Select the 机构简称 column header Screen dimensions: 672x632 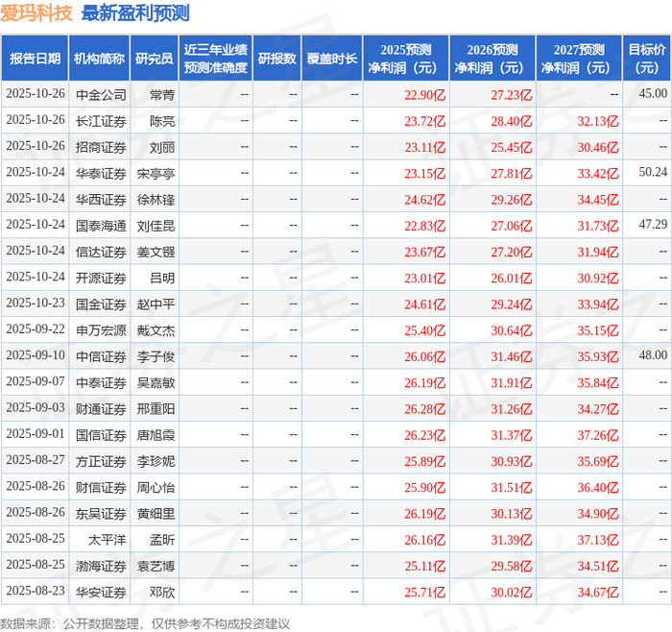point(100,59)
